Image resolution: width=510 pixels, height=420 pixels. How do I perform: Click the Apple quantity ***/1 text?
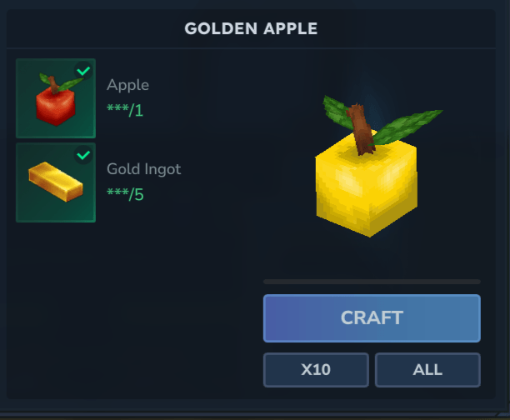click(125, 111)
